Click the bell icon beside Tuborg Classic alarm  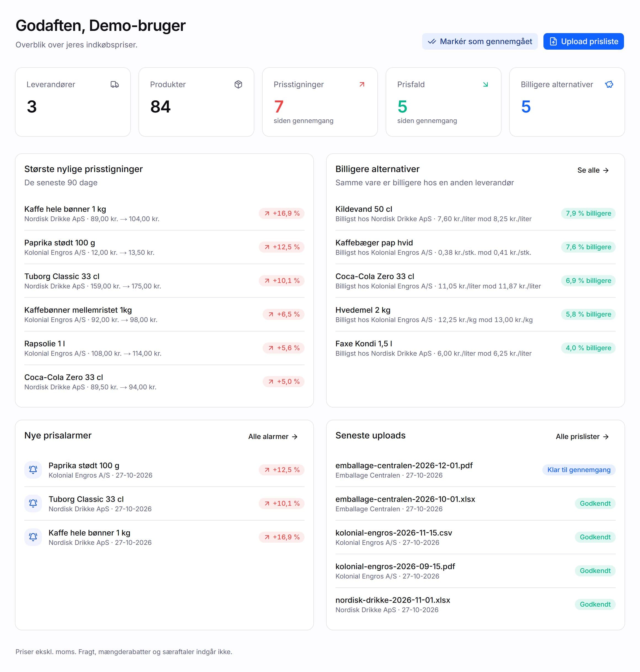(x=33, y=503)
